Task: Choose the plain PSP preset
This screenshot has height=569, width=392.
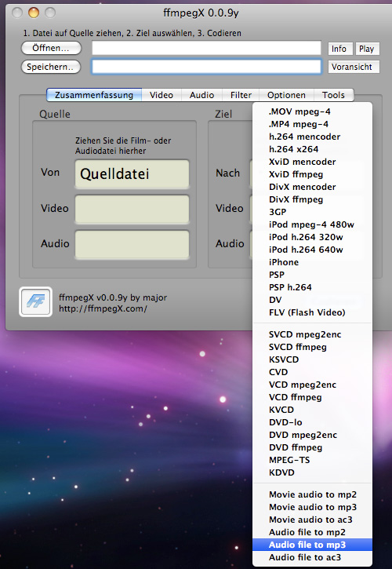Action: [x=312, y=275]
